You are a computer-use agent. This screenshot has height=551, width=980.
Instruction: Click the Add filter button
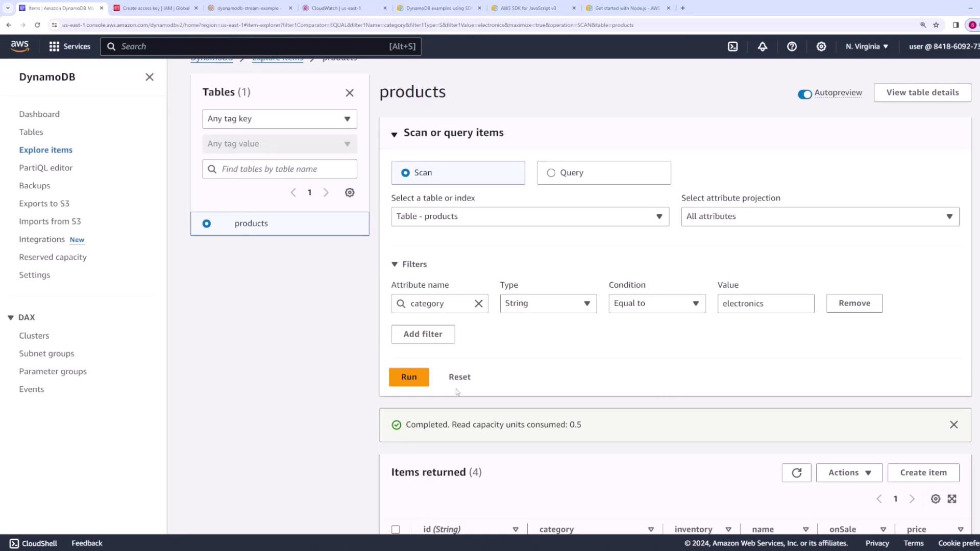[x=423, y=334]
